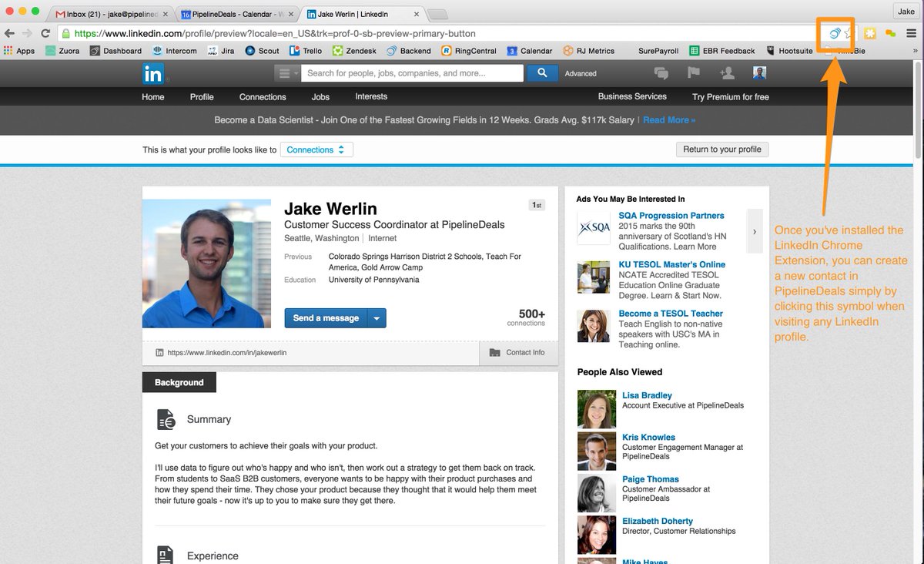Open SQA Progression Partners ad link
Image resolution: width=924 pixels, height=564 pixels.
pos(671,216)
